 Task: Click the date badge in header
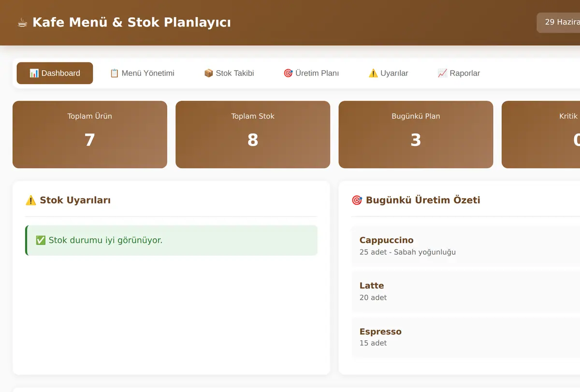(x=558, y=22)
